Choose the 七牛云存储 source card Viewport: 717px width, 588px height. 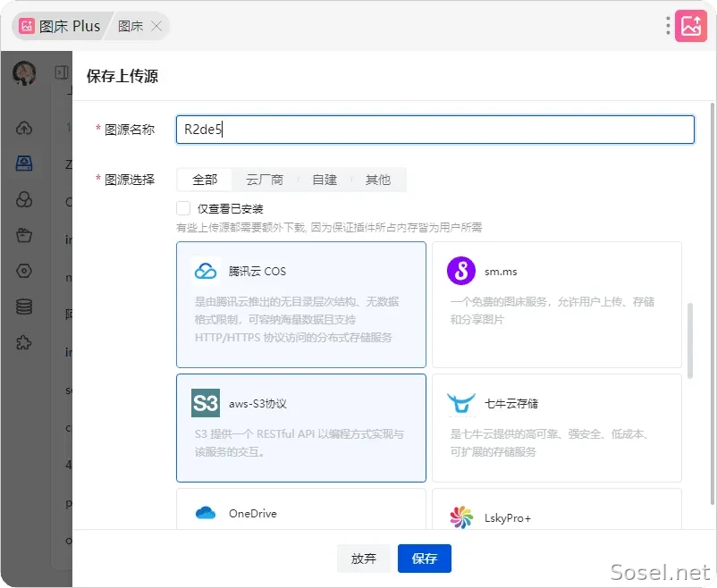pos(556,428)
